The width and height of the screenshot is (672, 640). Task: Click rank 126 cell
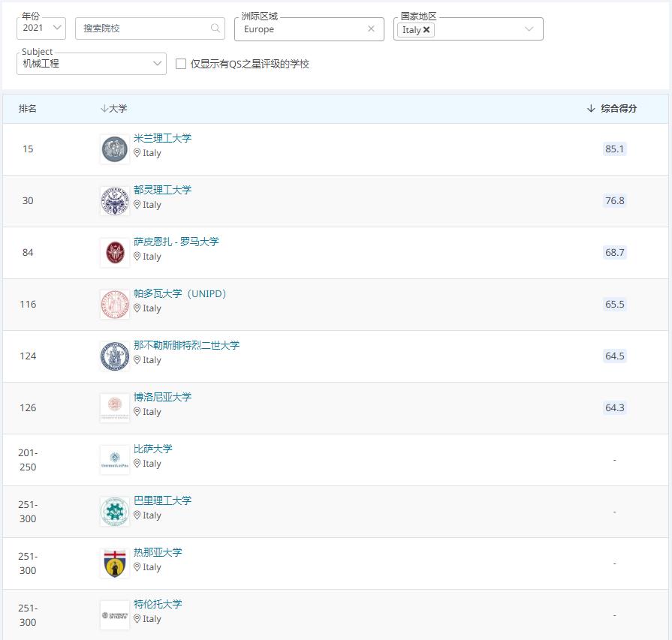tap(28, 408)
